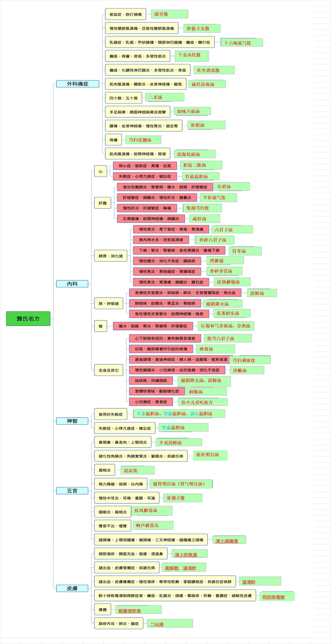Click the 頭部濕疹、顏面充血、面瘡、酒渣鼻 node

tap(131, 553)
